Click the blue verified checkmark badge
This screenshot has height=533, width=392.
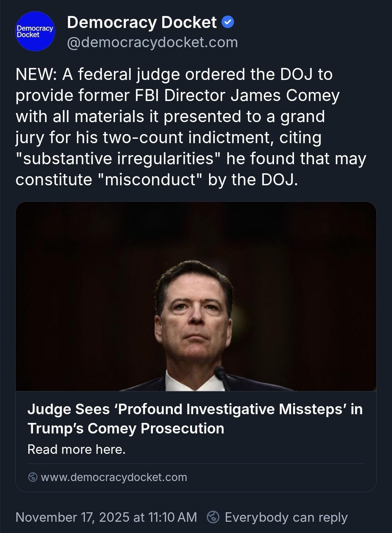pyautogui.click(x=228, y=23)
